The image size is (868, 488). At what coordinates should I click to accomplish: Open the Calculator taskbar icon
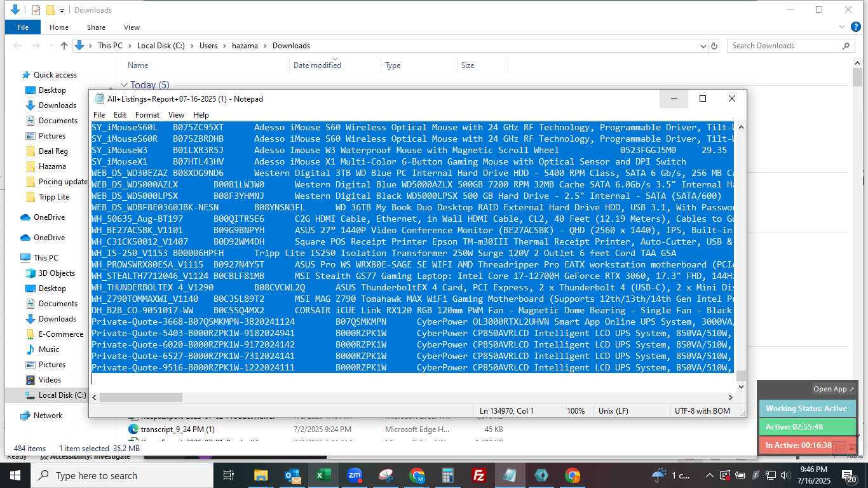(448, 475)
